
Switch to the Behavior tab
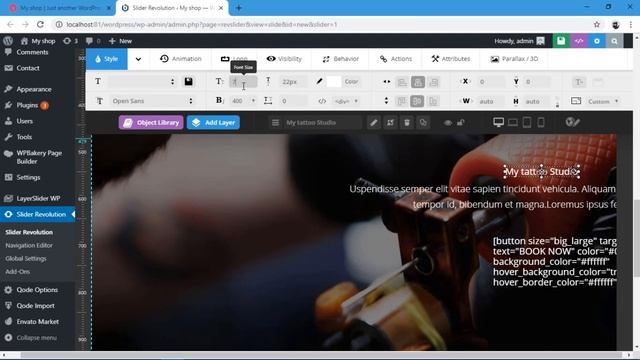340,59
